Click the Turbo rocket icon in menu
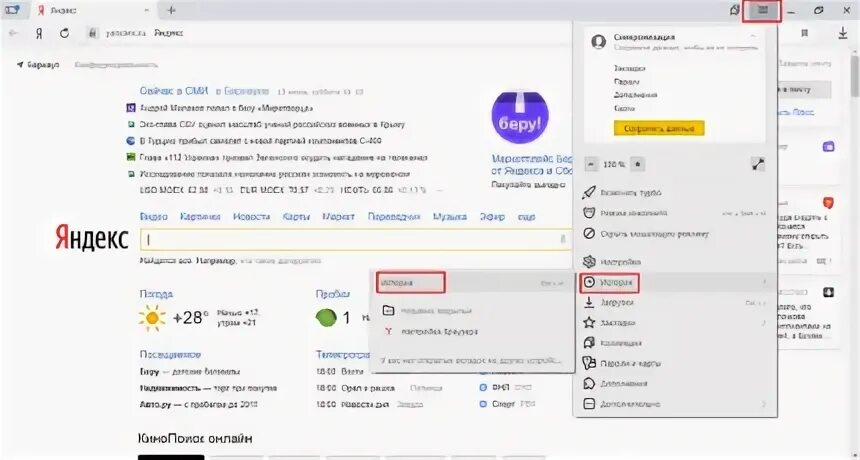 [x=589, y=192]
